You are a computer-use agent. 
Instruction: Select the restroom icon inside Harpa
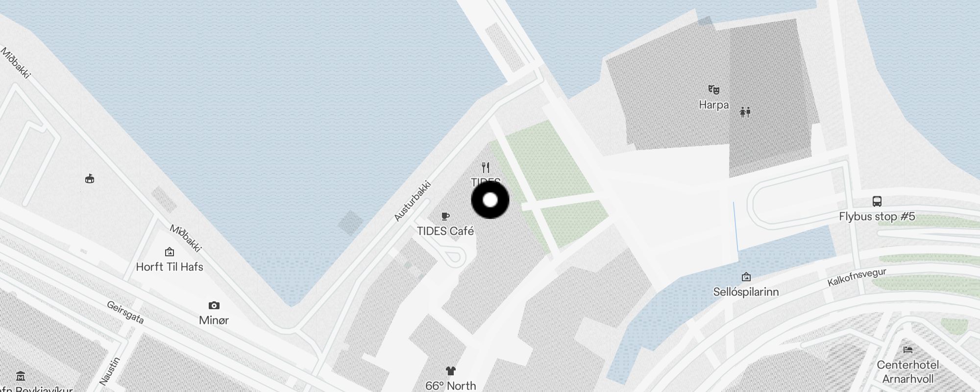[745, 112]
